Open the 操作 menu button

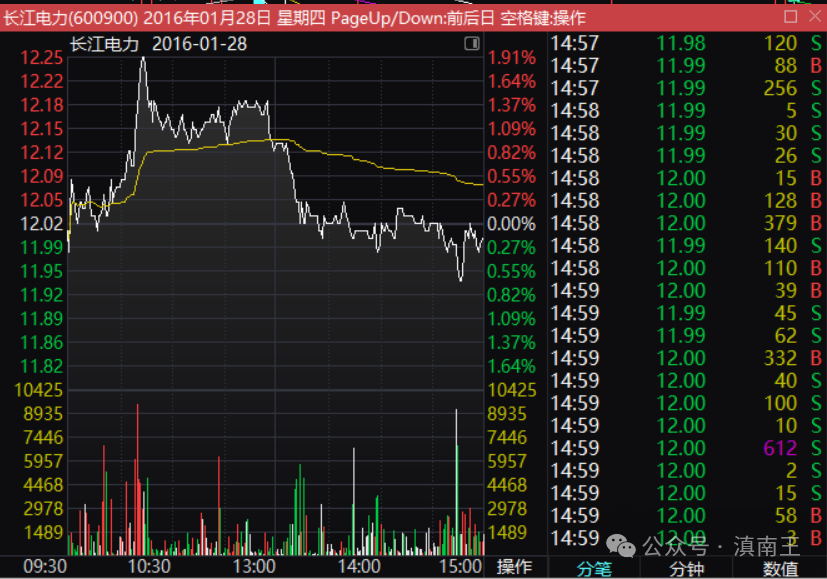click(x=514, y=566)
